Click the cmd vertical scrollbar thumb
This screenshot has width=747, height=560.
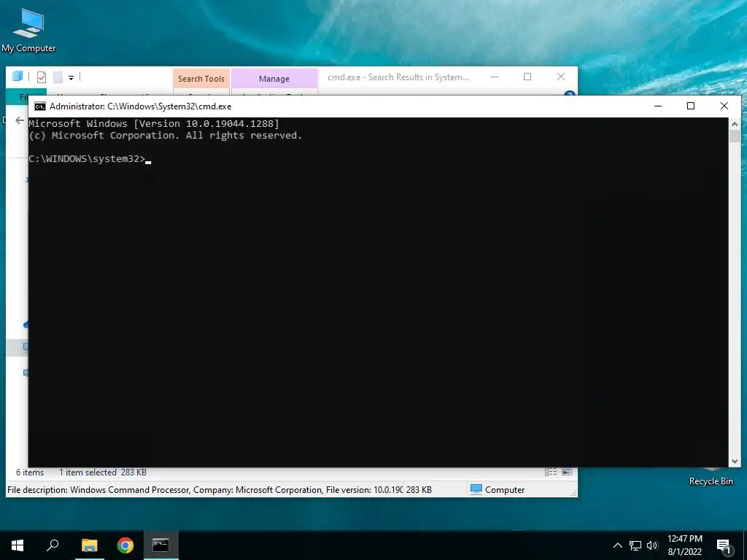(735, 136)
